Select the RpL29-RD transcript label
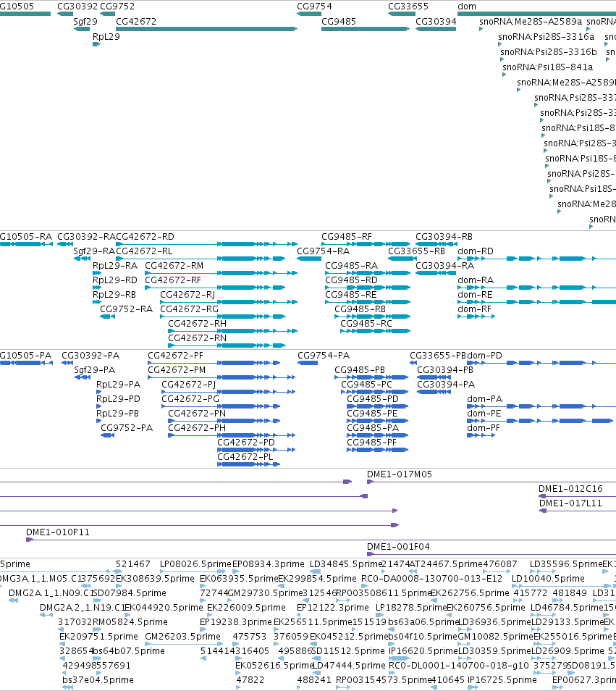This screenshot has height=691, width=616. point(115,280)
